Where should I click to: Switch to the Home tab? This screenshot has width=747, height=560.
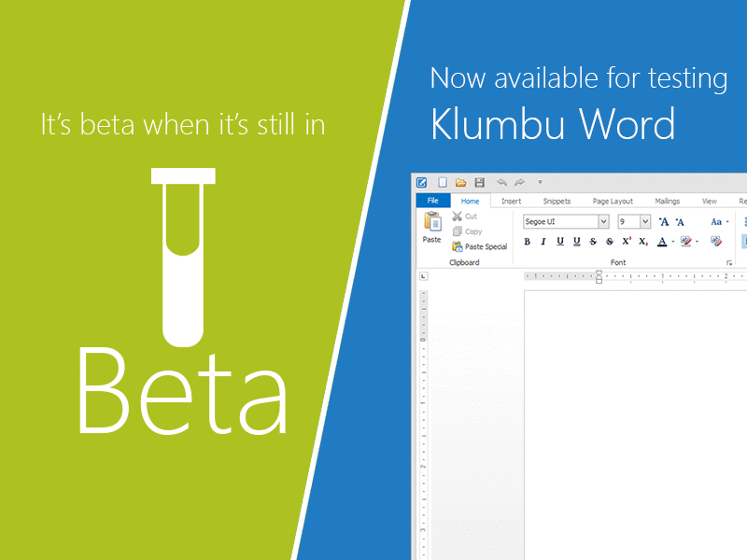[x=471, y=201]
